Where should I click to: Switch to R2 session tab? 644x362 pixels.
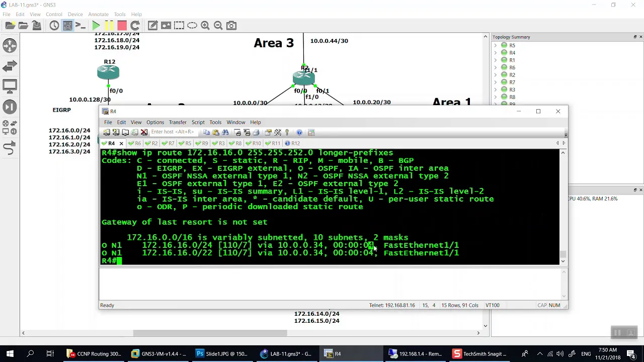[x=151, y=143]
